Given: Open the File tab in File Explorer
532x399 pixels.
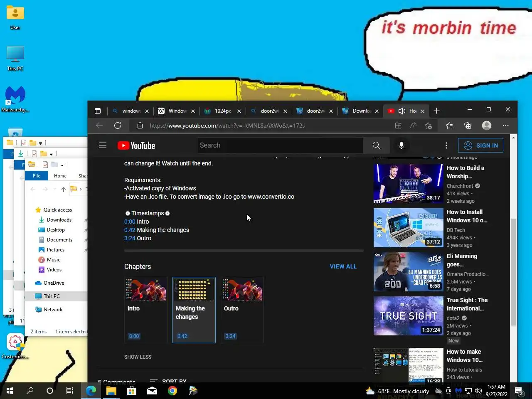Looking at the screenshot, I should pyautogui.click(x=37, y=176).
